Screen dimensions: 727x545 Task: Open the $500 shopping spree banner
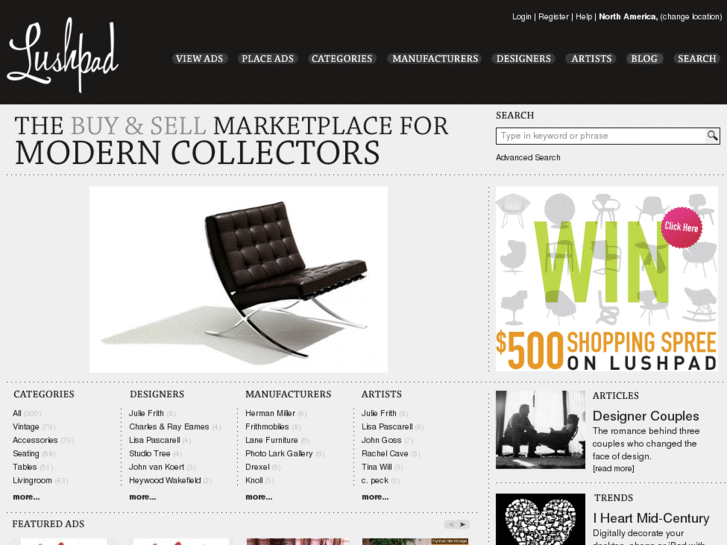606,279
